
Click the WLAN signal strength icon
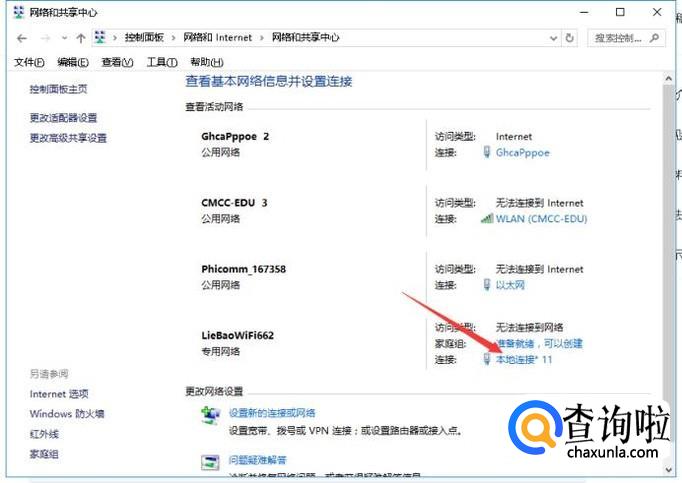coord(486,218)
